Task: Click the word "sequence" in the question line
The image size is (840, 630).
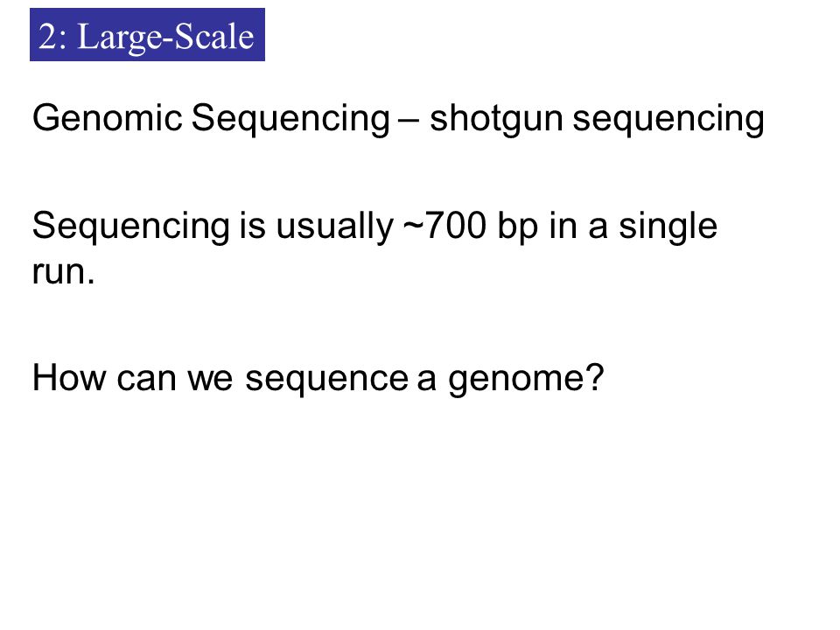Action: pyautogui.click(x=326, y=380)
